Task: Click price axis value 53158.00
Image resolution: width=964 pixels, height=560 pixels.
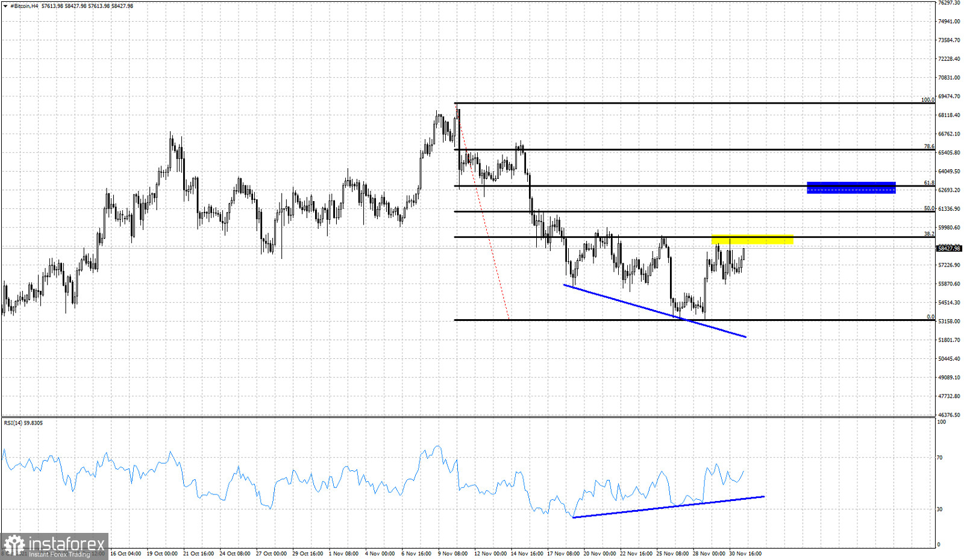Action: (x=949, y=322)
